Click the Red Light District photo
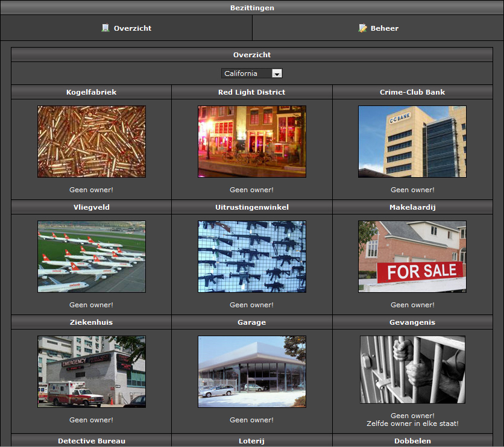The image size is (504, 447). (x=252, y=142)
